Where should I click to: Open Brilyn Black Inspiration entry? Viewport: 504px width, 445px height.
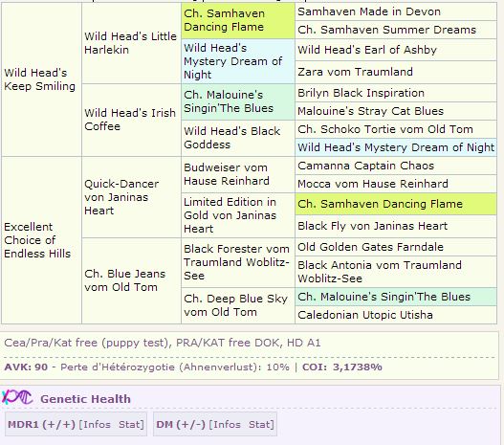[361, 93]
